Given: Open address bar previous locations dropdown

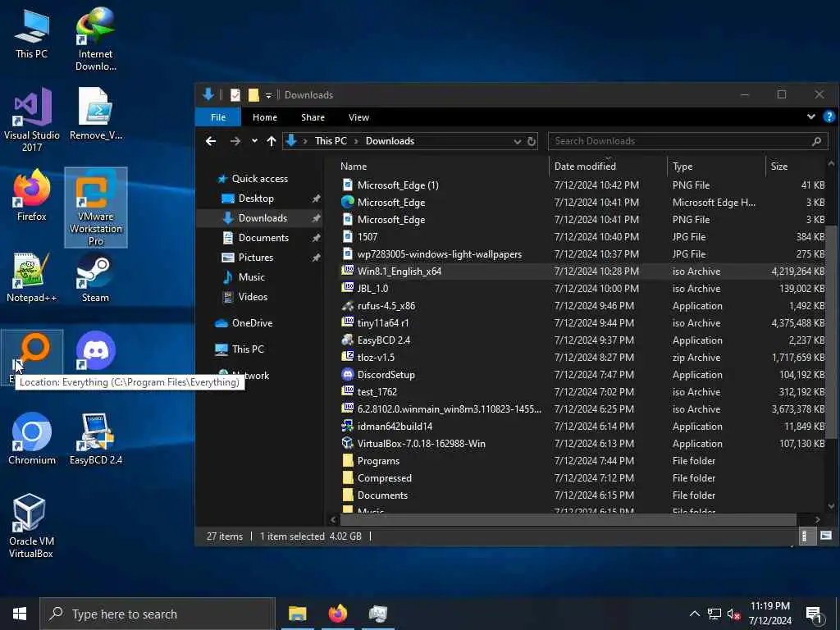Looking at the screenshot, I should (517, 141).
